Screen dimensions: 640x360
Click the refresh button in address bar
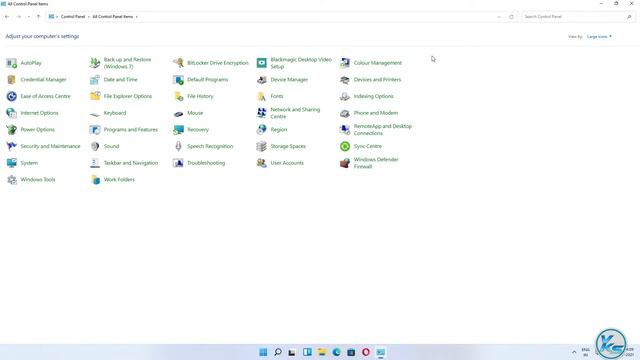click(511, 17)
